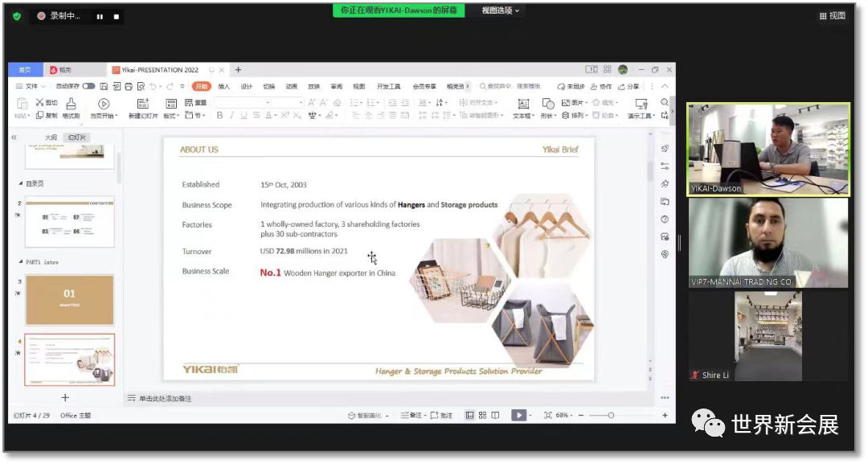
Task: Select slide 3 thumbnail with 01 title
Action: click(x=69, y=299)
